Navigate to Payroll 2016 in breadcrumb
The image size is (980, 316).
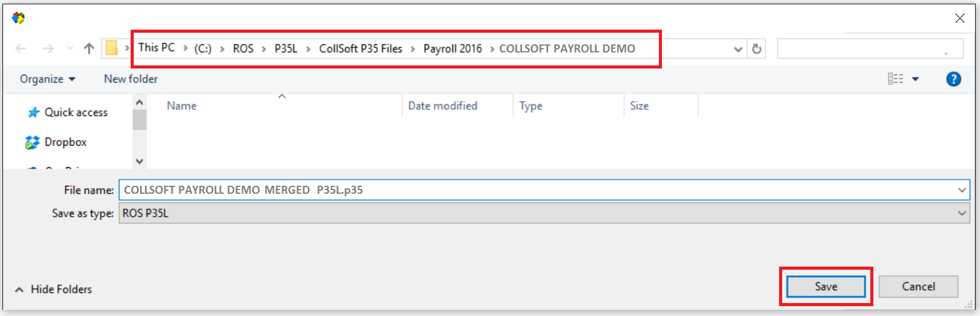click(452, 49)
